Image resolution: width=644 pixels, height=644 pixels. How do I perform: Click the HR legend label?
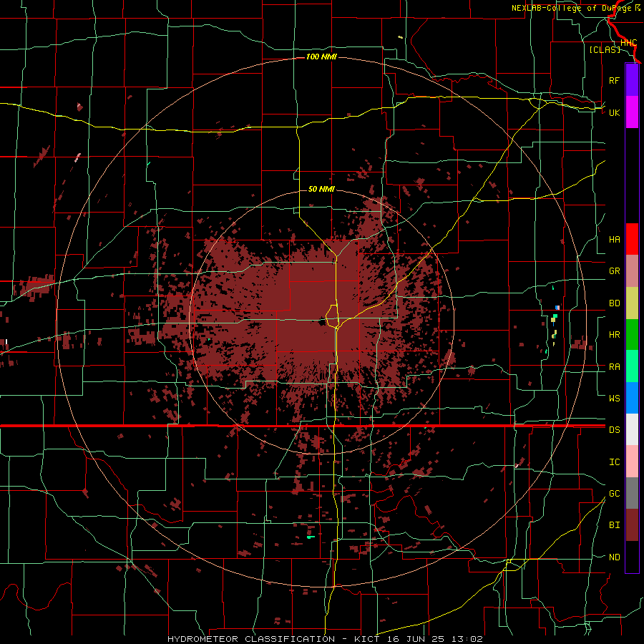pyautogui.click(x=614, y=335)
